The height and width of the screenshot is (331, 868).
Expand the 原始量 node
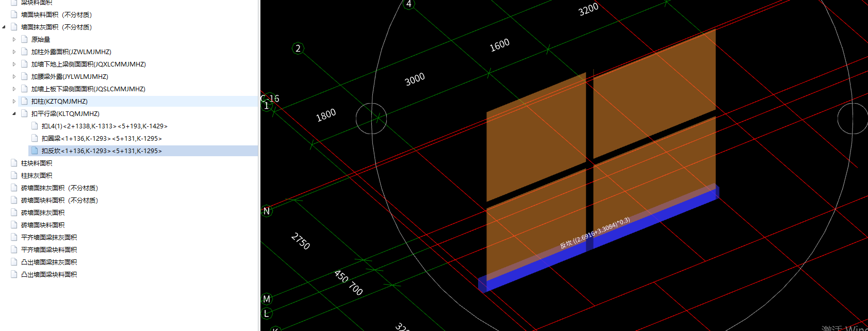coord(14,40)
